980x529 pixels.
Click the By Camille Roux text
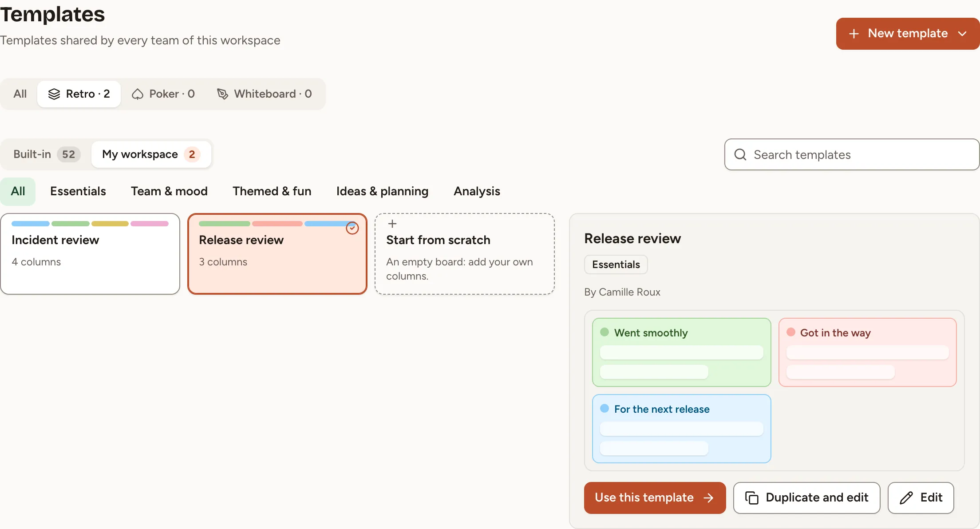click(622, 292)
